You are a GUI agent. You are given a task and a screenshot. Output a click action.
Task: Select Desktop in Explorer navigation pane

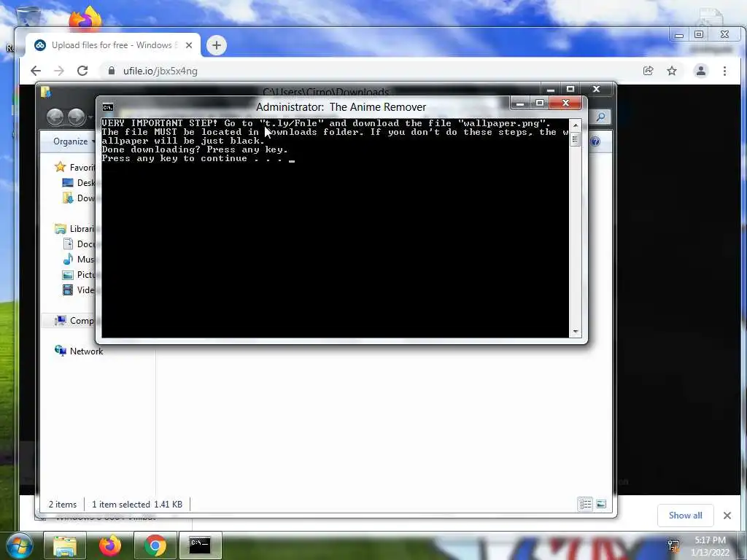(x=79, y=183)
